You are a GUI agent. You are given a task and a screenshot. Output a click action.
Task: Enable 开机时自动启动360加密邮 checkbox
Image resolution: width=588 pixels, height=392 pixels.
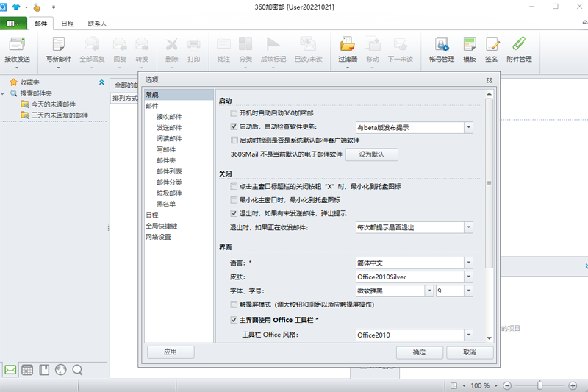234,113
